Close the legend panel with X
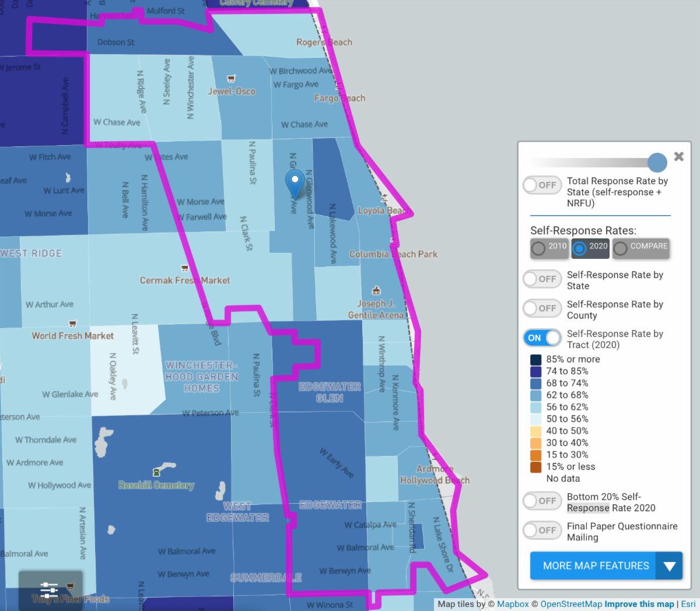The height and width of the screenshot is (611, 700). 678,157
